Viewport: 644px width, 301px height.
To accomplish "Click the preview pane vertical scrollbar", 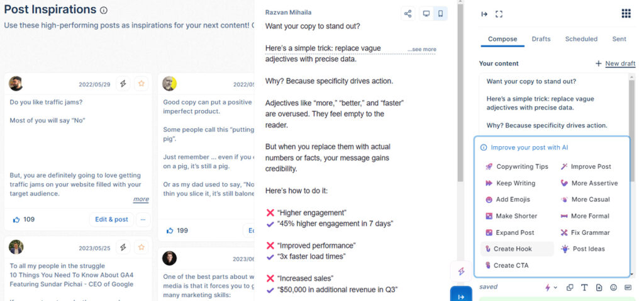I will (x=460, y=91).
